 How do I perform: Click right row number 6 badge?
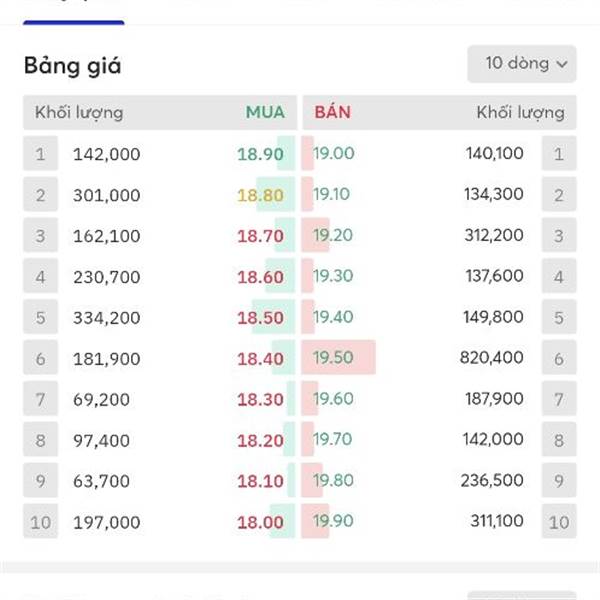[559, 358]
